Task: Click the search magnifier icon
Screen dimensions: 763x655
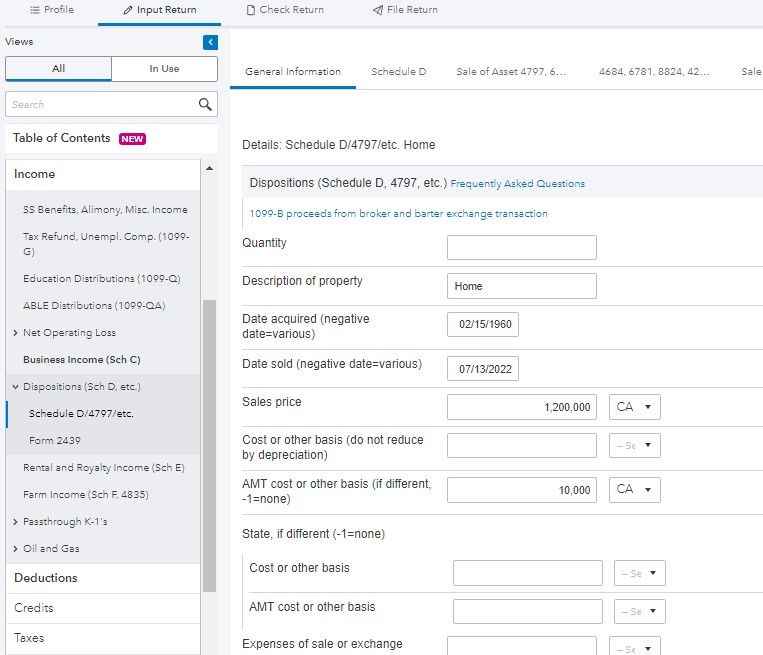Action: point(205,105)
